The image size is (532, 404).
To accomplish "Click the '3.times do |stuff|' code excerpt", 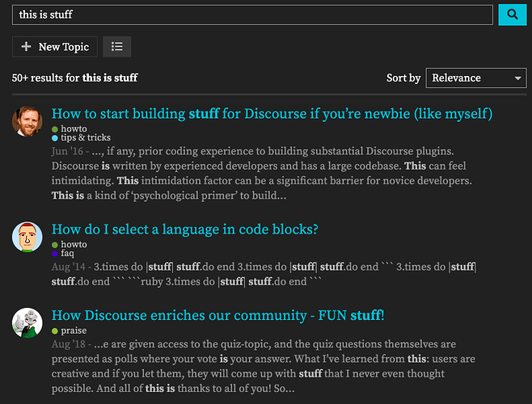I will (x=264, y=274).
